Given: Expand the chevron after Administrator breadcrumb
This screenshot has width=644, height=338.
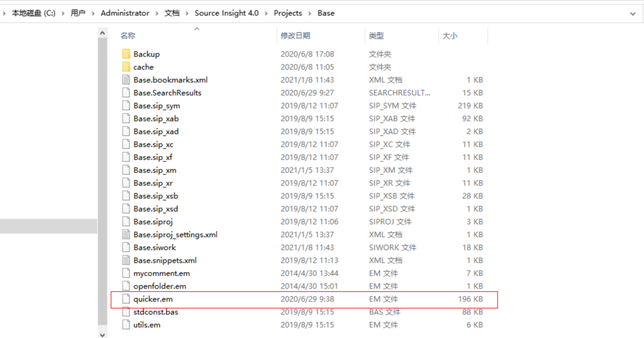Looking at the screenshot, I should pyautogui.click(x=157, y=13).
